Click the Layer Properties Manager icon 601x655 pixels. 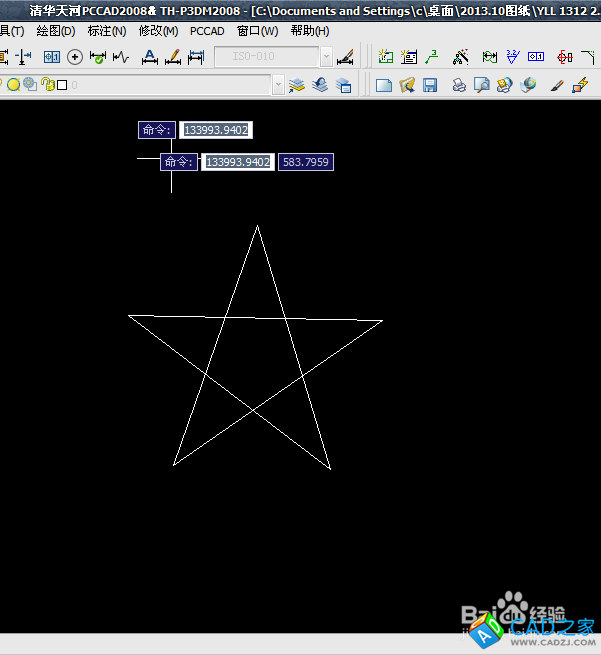pos(297,85)
